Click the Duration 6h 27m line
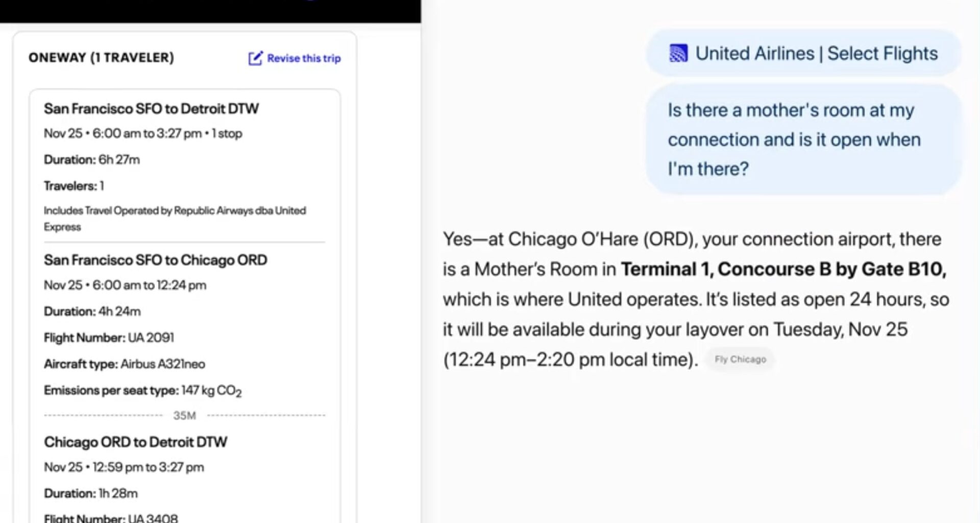This screenshot has width=980, height=523. (x=92, y=160)
